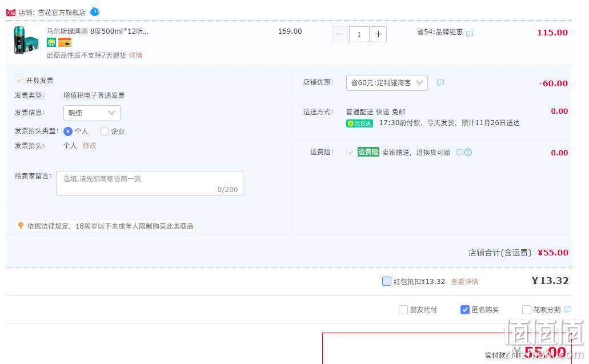Open the 查看详情 link for 红包抵扣

coord(464,281)
